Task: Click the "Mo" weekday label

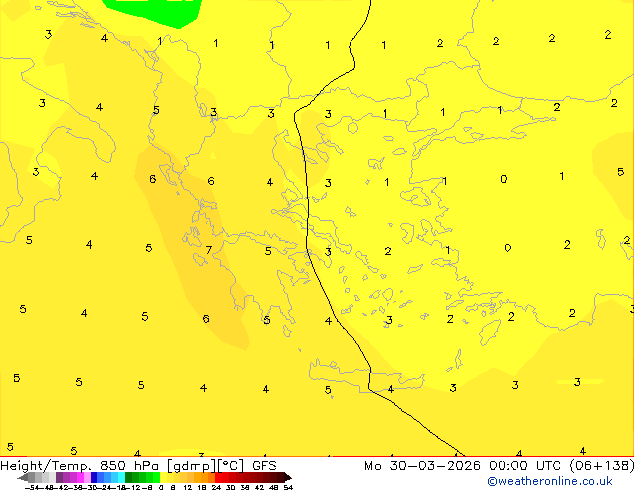Action: 373,466
